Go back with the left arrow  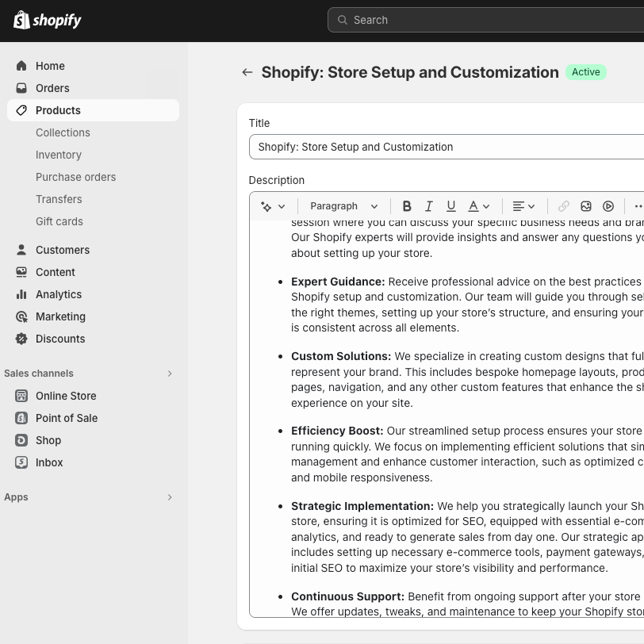point(247,72)
